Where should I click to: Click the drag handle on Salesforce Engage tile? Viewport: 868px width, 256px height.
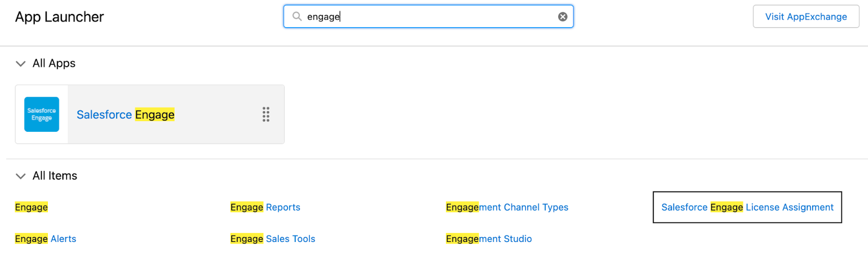click(266, 114)
